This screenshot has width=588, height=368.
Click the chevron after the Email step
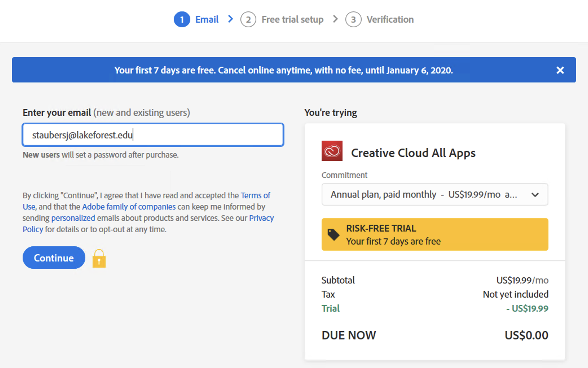tap(231, 19)
